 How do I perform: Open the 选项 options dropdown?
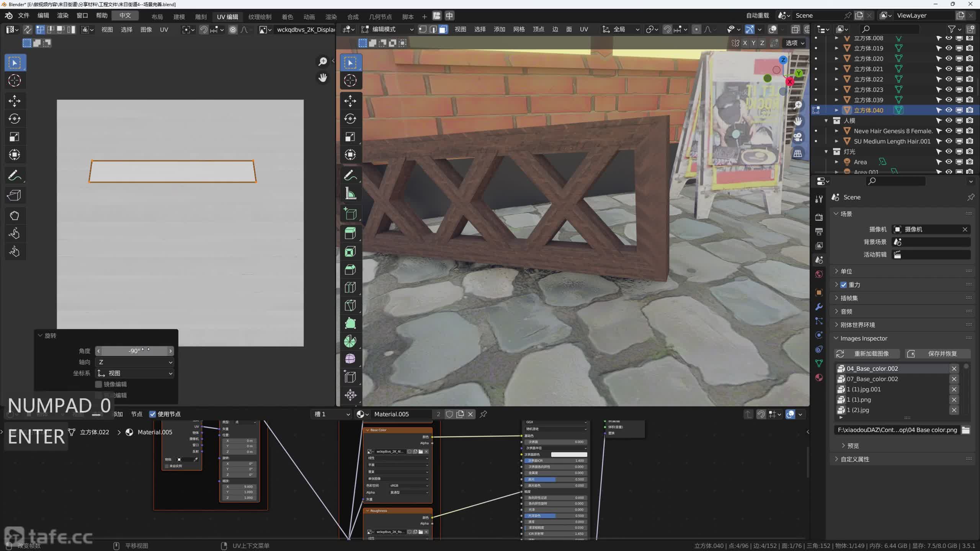(795, 43)
